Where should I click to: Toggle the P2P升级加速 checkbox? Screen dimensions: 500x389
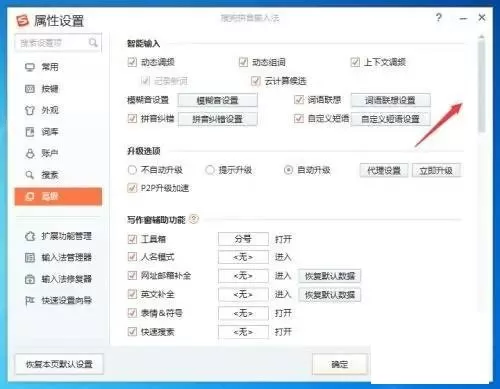[x=132, y=188]
